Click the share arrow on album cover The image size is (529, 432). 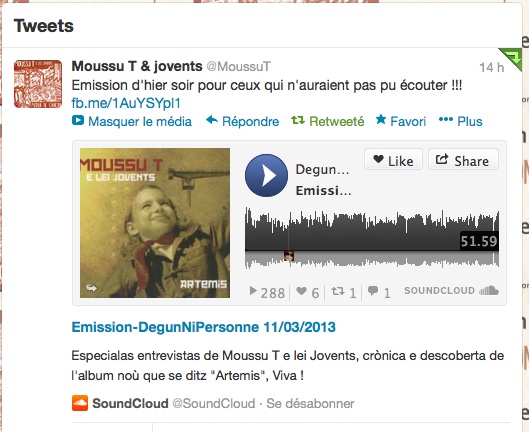[91, 288]
